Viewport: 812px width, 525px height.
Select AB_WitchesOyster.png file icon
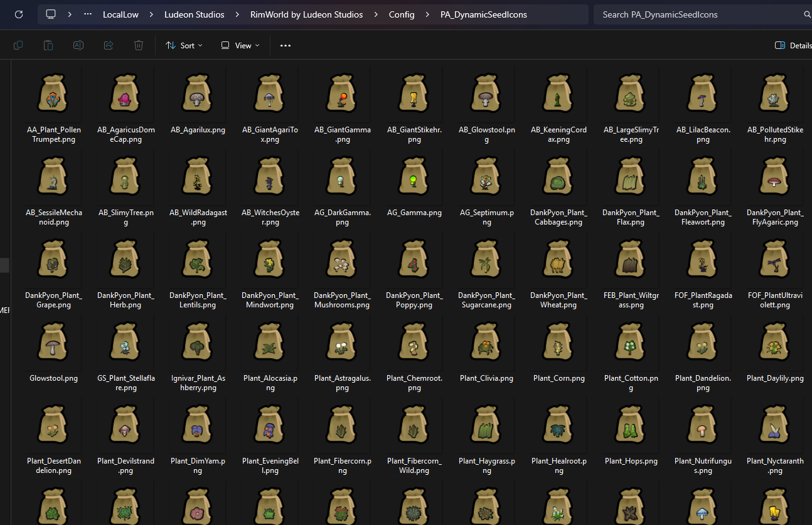tap(270, 176)
